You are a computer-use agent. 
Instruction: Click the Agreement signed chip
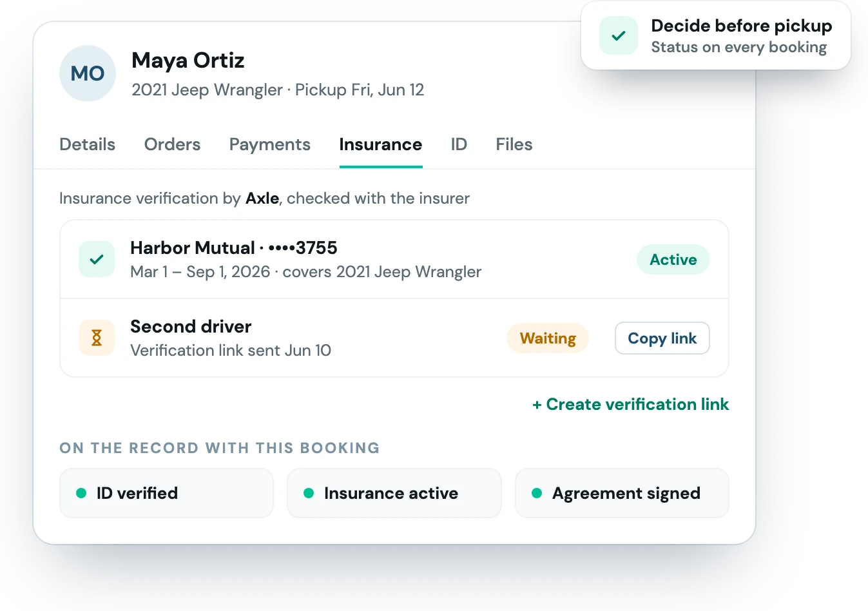tap(622, 493)
